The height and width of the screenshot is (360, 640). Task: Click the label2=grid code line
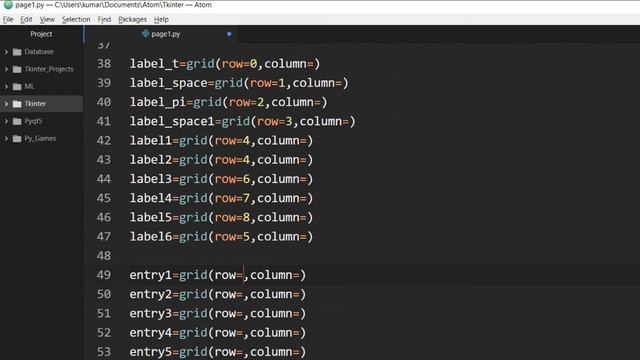click(221, 160)
